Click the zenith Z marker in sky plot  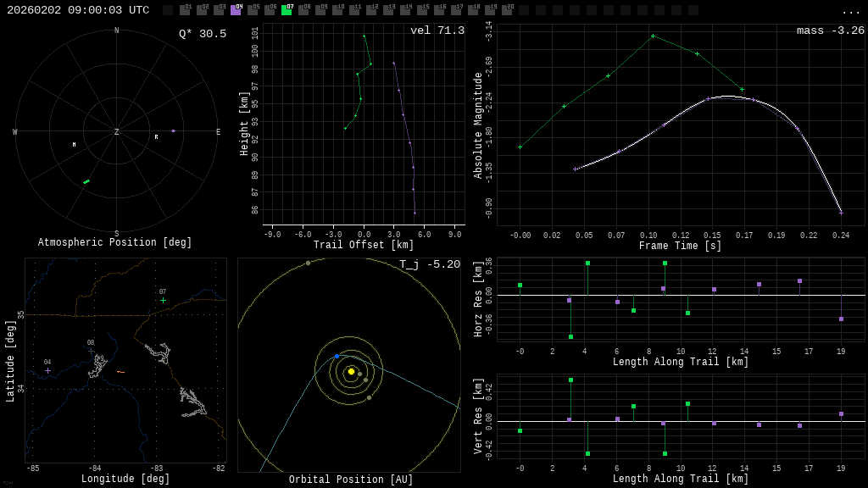pyautogui.click(x=117, y=132)
